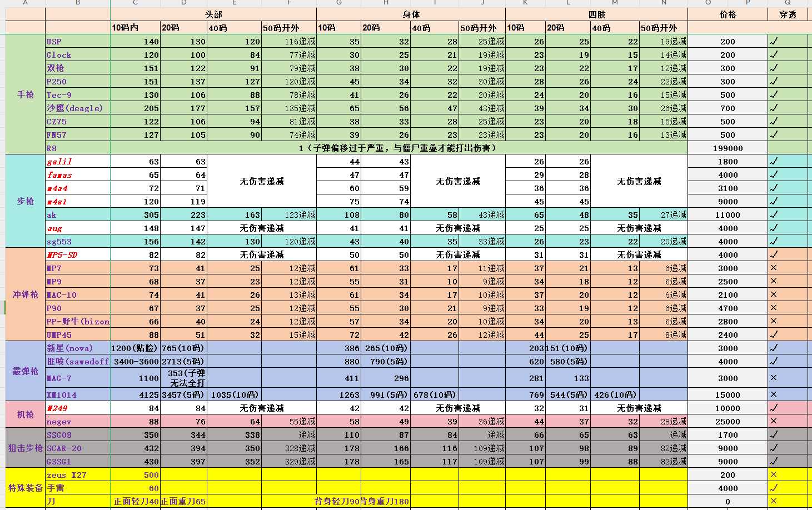Select the 四肢 header cell
Viewport: 812px width, 510px height.
coord(597,14)
